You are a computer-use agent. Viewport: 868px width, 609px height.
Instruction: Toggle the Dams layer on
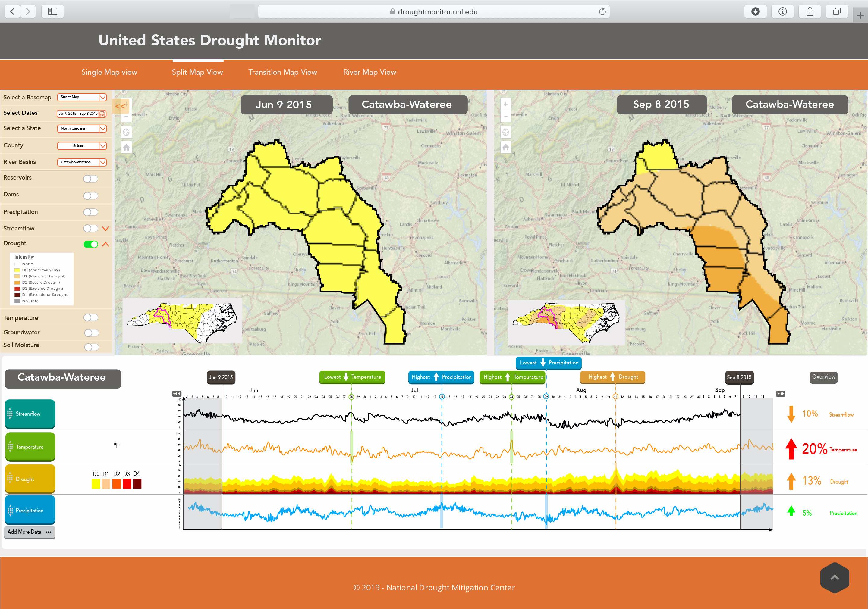click(91, 196)
